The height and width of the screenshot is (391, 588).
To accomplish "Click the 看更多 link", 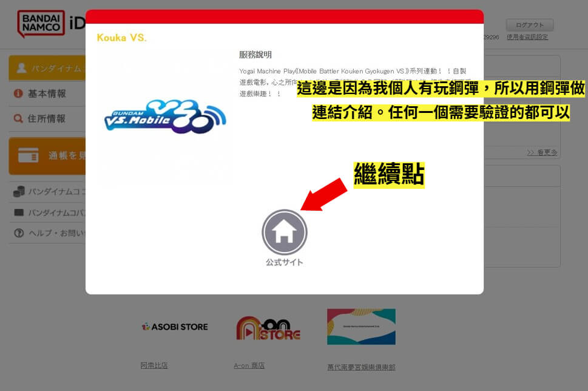I will [542, 152].
